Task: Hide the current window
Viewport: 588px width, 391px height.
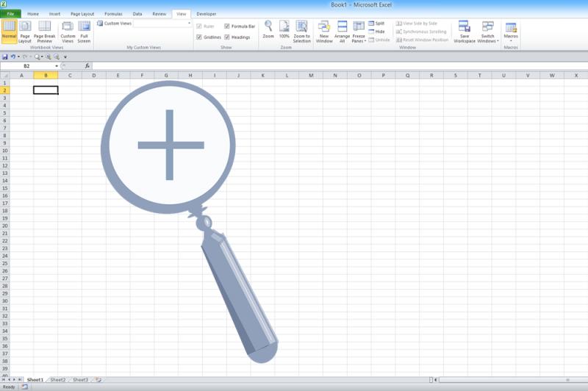Action: point(377,32)
